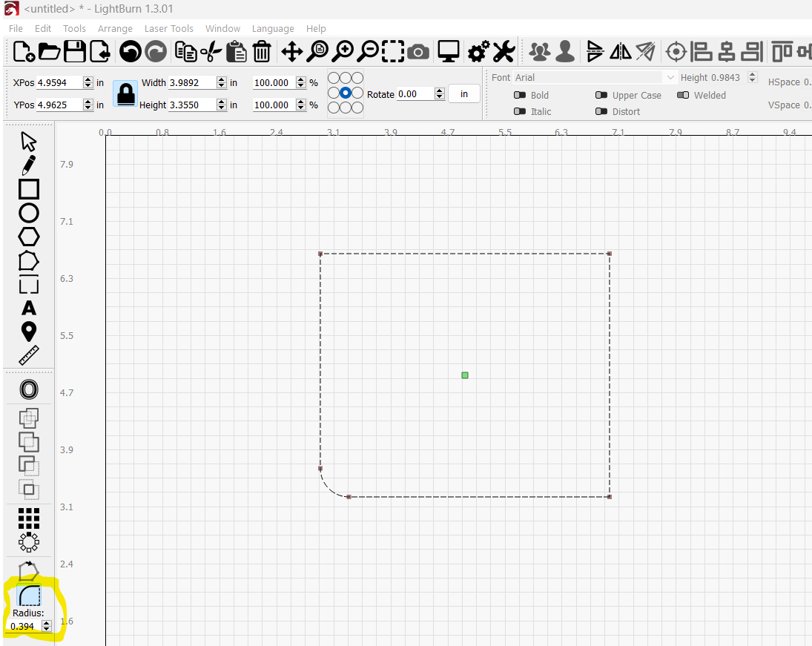Image resolution: width=812 pixels, height=646 pixels.
Task: Select the center anchor radio button
Action: 346,93
